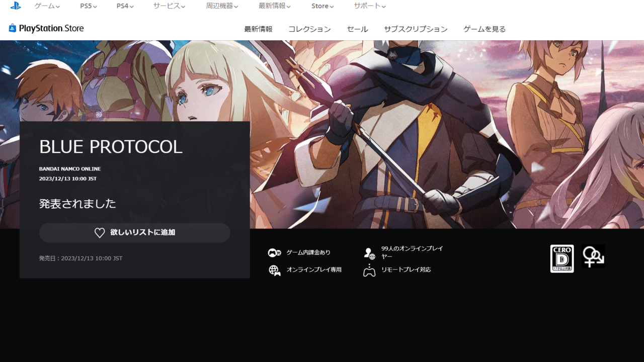Image resolution: width=644 pixels, height=362 pixels.
Task: Open the Store 最新情報 tab
Action: coord(258,29)
